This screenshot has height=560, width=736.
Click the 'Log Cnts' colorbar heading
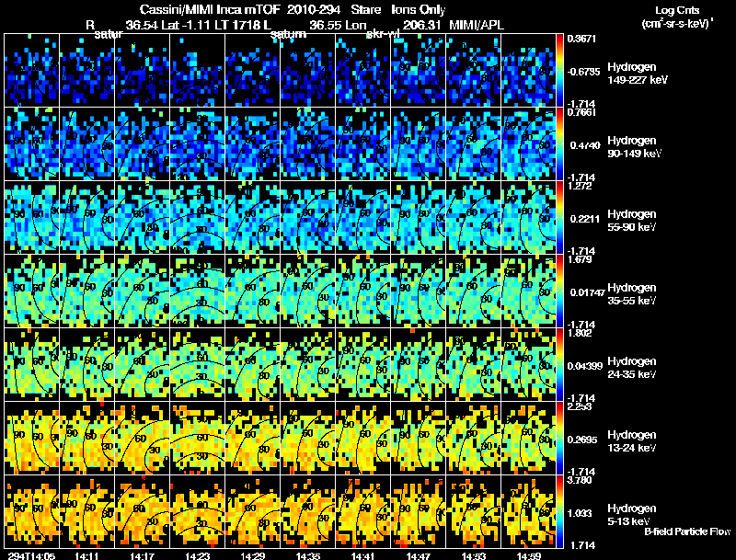(x=677, y=10)
